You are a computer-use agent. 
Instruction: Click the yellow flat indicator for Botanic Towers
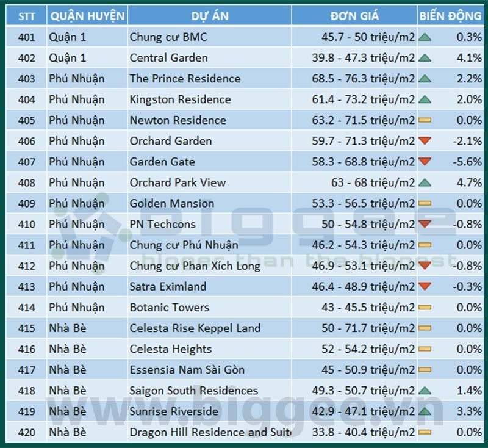425,308
